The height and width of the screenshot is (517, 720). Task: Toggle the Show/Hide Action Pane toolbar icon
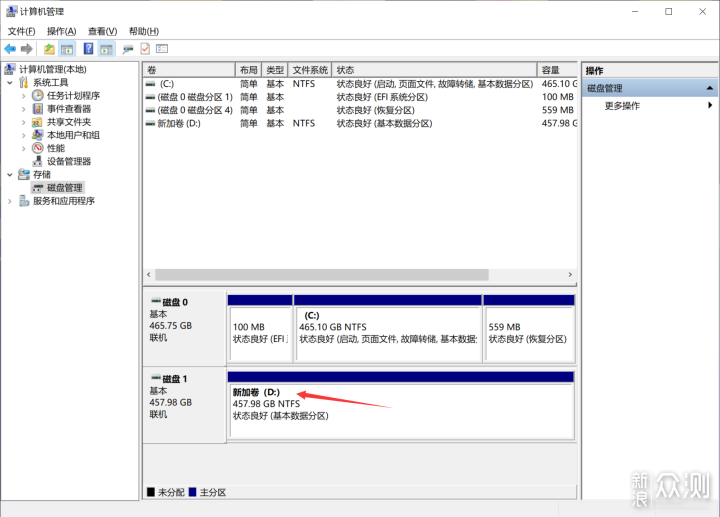[x=106, y=49]
